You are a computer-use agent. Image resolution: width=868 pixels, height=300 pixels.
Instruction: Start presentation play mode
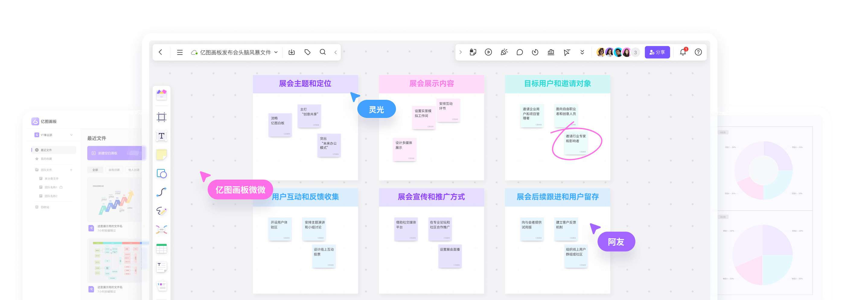click(x=488, y=52)
